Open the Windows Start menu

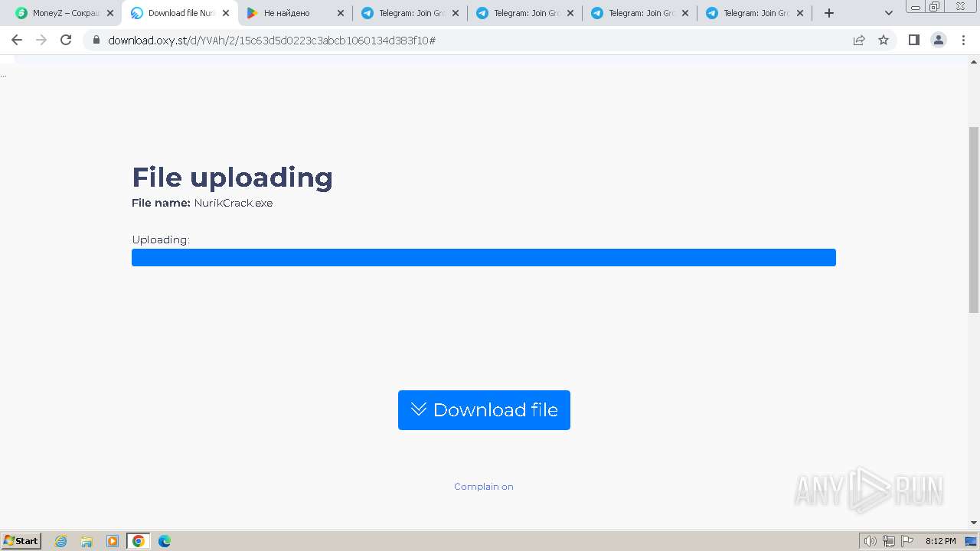(x=21, y=540)
